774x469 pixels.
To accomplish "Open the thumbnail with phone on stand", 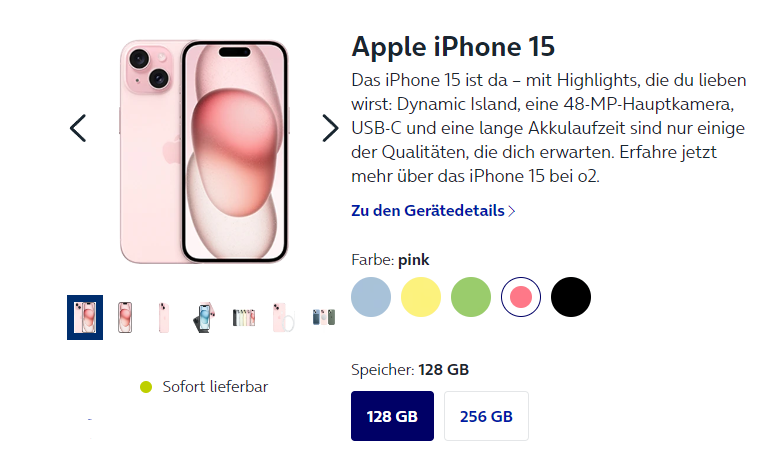I will [x=204, y=317].
